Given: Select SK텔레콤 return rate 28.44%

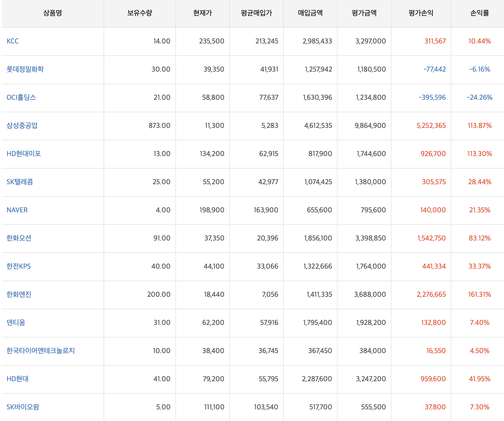Looking at the screenshot, I should 480,182.
